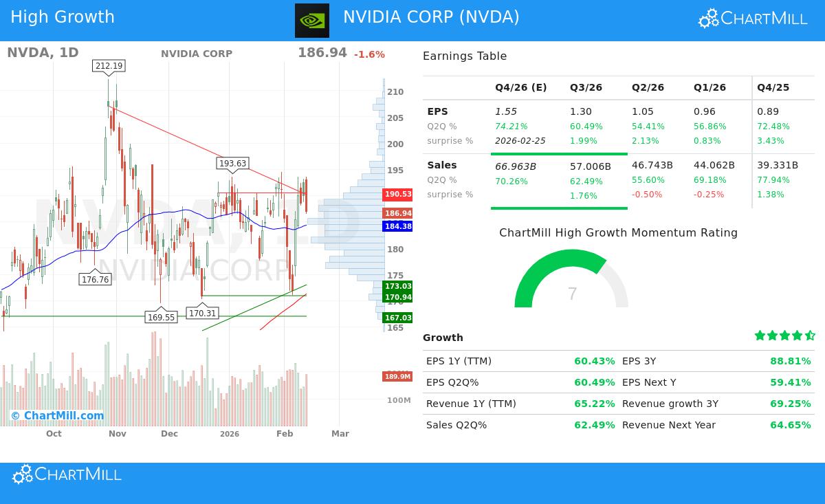Open the ChartMill.com copyright link
The height and width of the screenshot is (504, 825).
[58, 415]
